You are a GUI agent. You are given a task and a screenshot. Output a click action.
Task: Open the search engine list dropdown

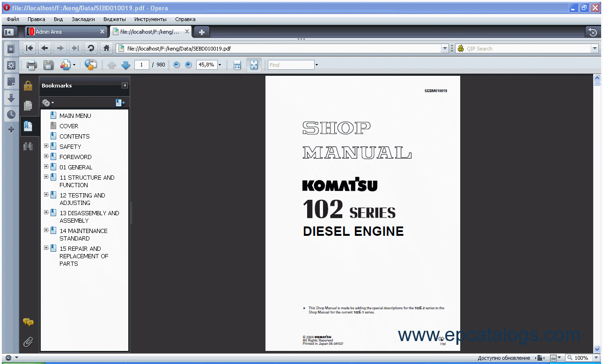tap(595, 48)
